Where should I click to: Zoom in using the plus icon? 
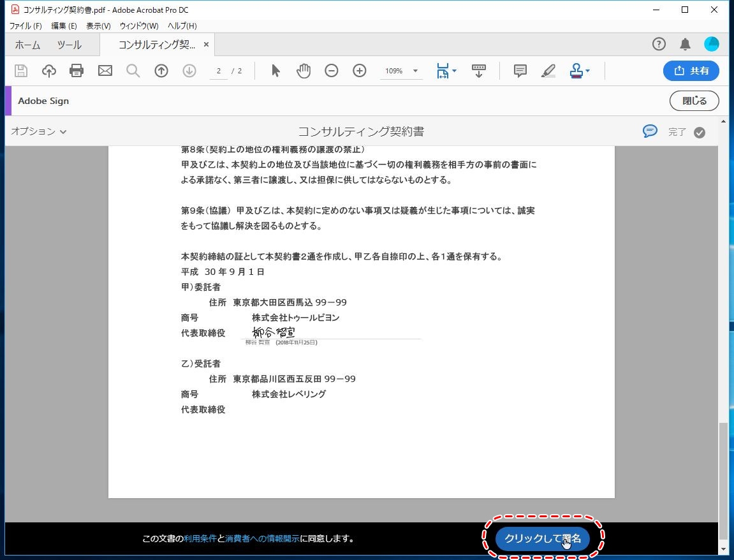(x=360, y=71)
